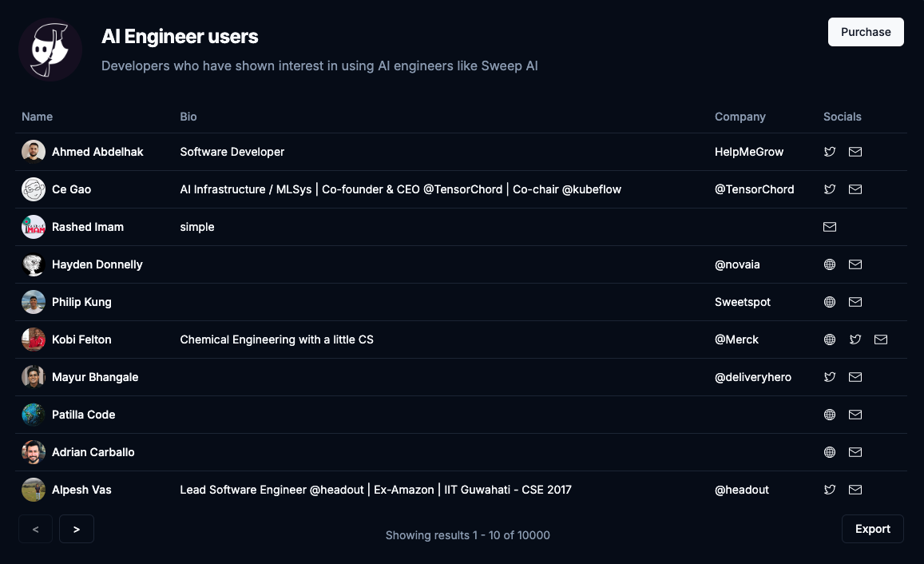The width and height of the screenshot is (924, 564).
Task: Select the name Kobi Felton
Action: coord(81,340)
